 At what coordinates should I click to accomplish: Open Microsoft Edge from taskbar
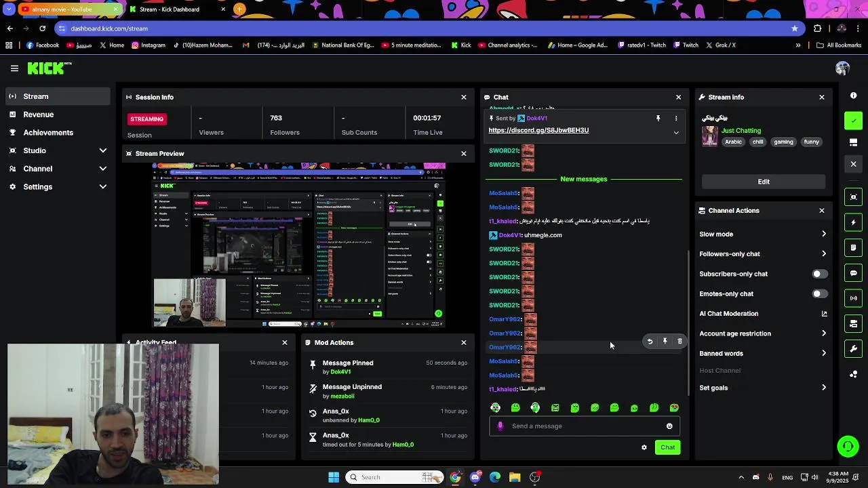coord(495,477)
